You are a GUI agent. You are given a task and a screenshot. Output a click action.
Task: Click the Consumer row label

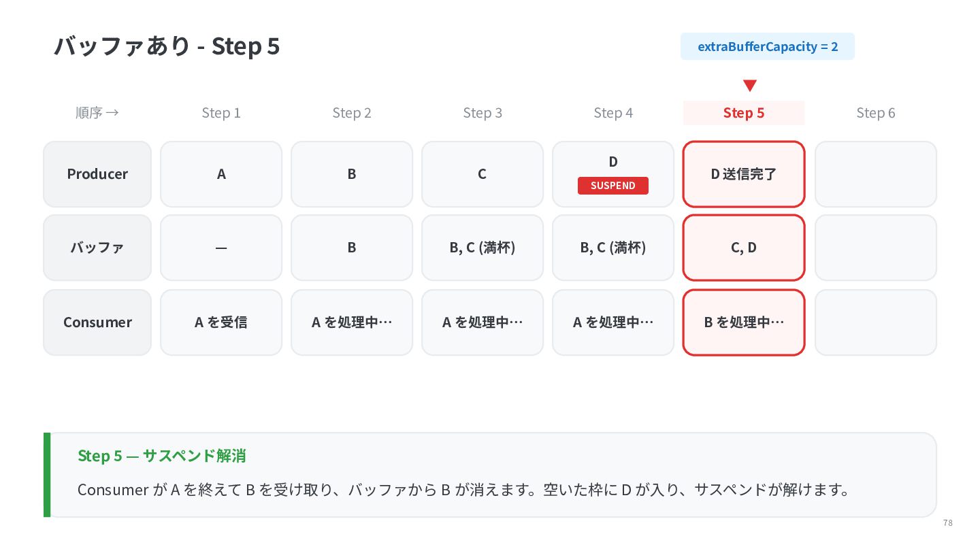(97, 322)
